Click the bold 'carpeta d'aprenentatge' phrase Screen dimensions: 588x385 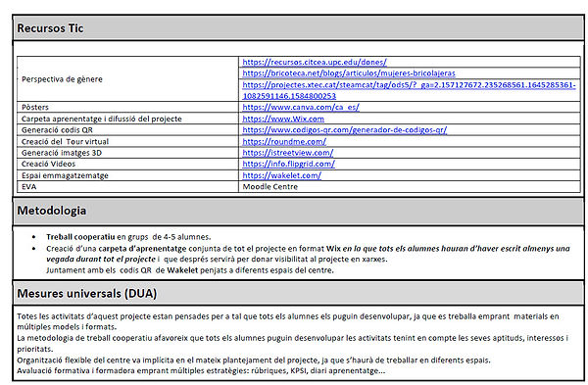coord(142,249)
